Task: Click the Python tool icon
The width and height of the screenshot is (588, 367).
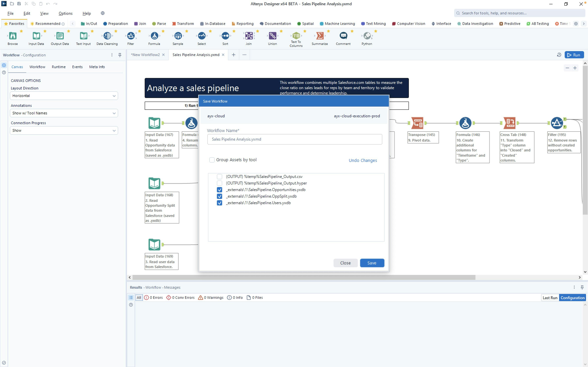Action: (367, 36)
